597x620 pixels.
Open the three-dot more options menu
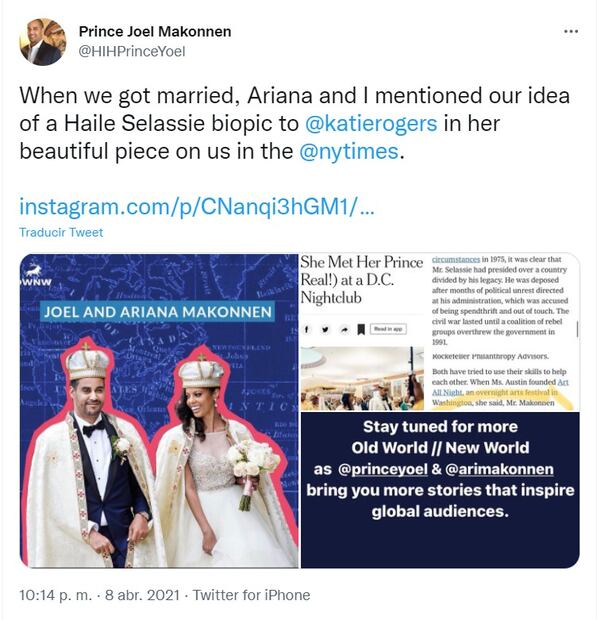pyautogui.click(x=571, y=31)
